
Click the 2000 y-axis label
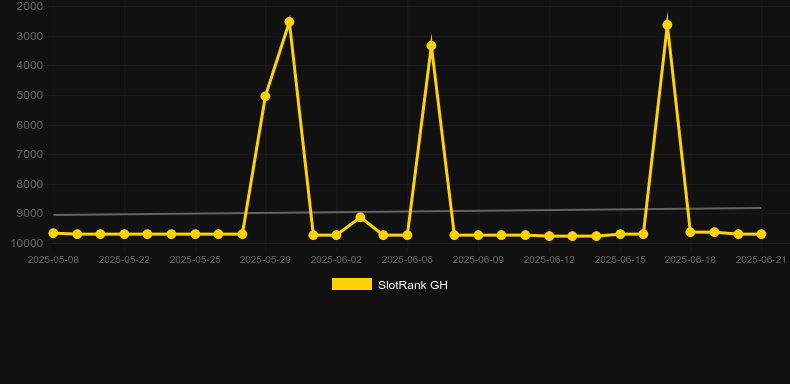click(30, 6)
